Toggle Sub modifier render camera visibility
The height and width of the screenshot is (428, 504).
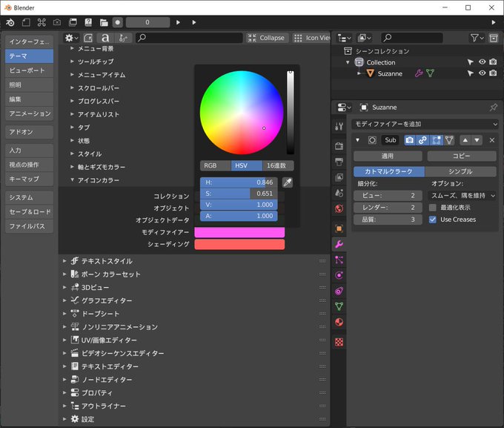click(x=409, y=140)
